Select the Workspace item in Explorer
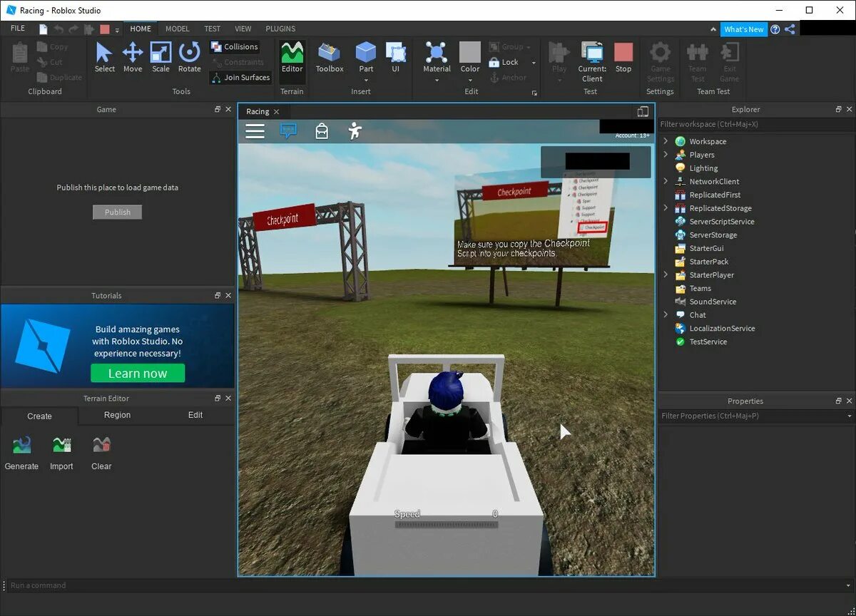This screenshot has width=856, height=616. pos(707,141)
